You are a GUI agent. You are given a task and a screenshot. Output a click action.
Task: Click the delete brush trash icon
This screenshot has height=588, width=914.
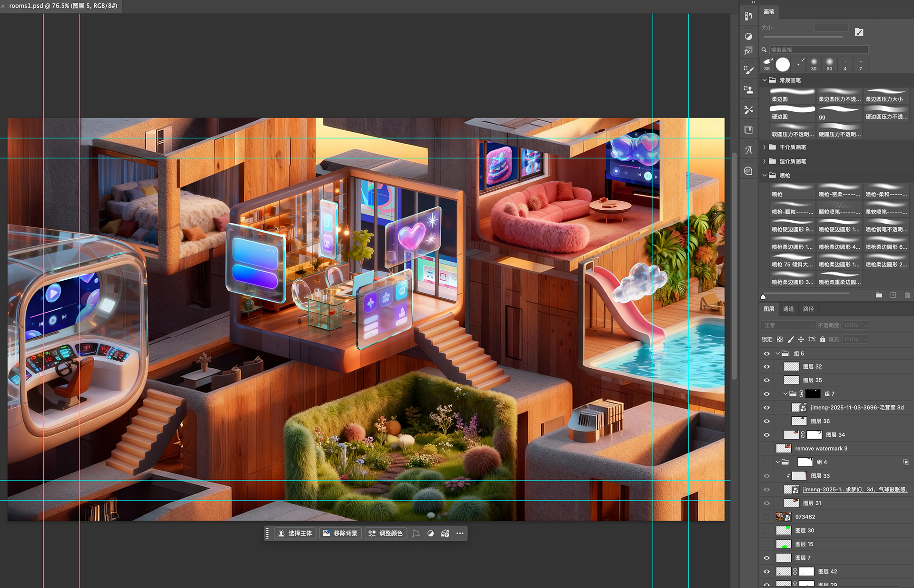click(907, 295)
